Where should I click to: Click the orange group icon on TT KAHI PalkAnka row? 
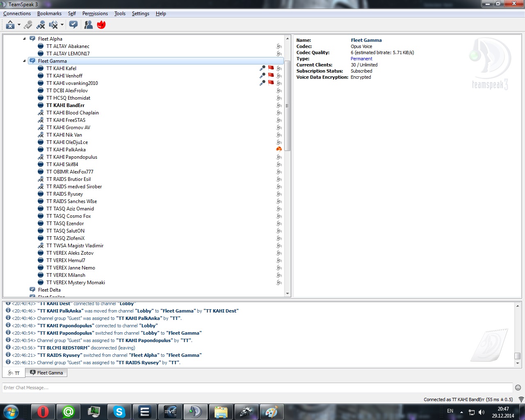point(279,150)
